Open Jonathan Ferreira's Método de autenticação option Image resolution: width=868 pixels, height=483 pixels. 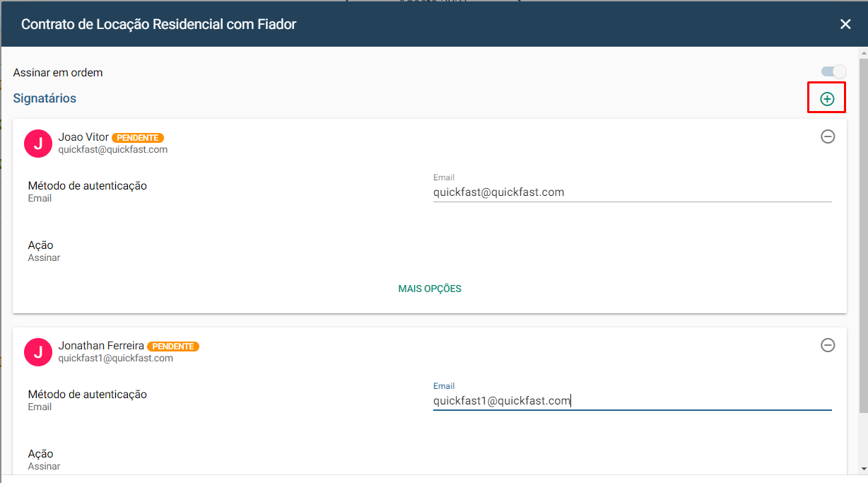coord(88,400)
